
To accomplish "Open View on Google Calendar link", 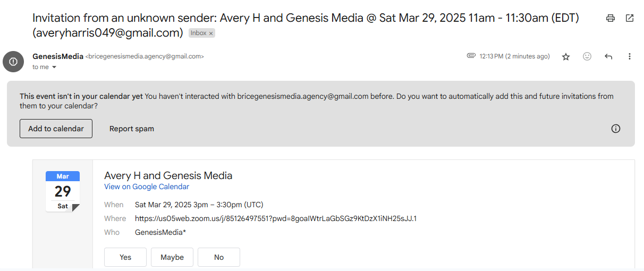I will (147, 187).
